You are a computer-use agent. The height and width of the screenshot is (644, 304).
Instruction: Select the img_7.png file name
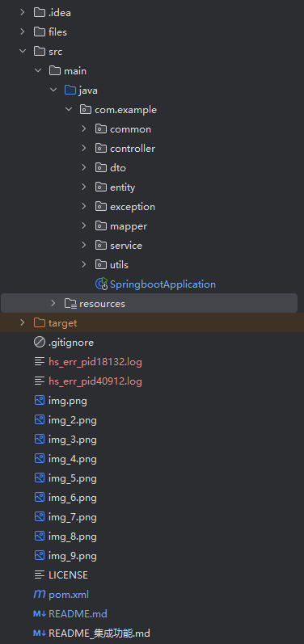[73, 517]
